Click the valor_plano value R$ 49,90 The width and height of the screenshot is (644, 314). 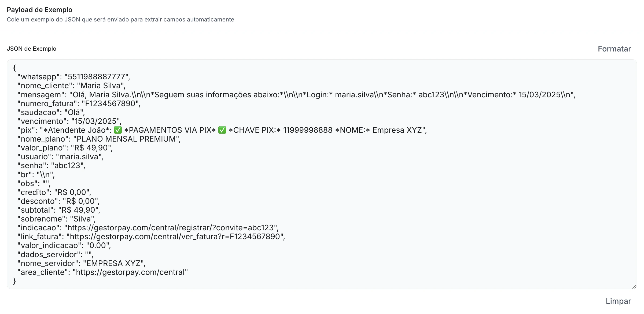point(91,148)
